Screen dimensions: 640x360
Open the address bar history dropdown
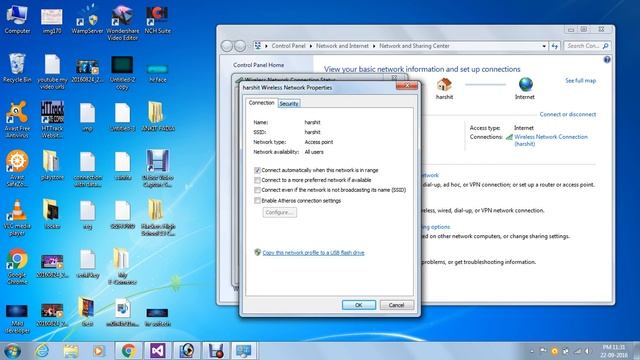coord(544,46)
